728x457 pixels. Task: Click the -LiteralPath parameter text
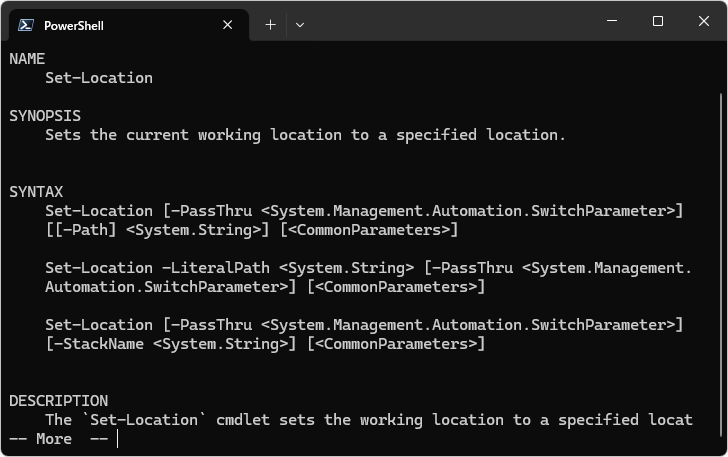pyautogui.click(x=216, y=268)
